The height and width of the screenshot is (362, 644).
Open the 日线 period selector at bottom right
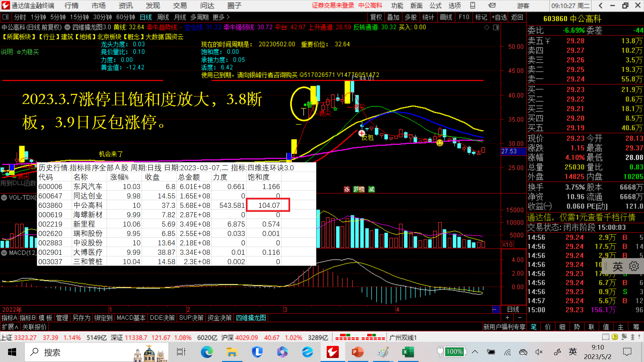[x=513, y=309]
